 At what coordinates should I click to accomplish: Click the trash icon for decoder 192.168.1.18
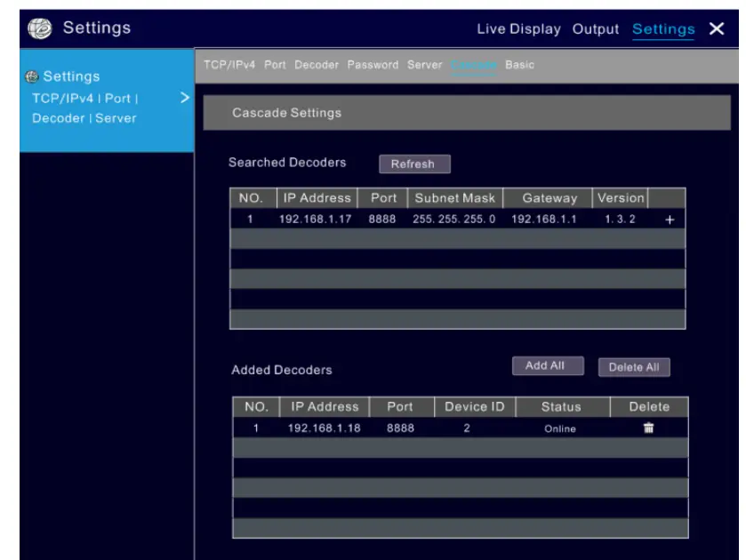point(648,428)
